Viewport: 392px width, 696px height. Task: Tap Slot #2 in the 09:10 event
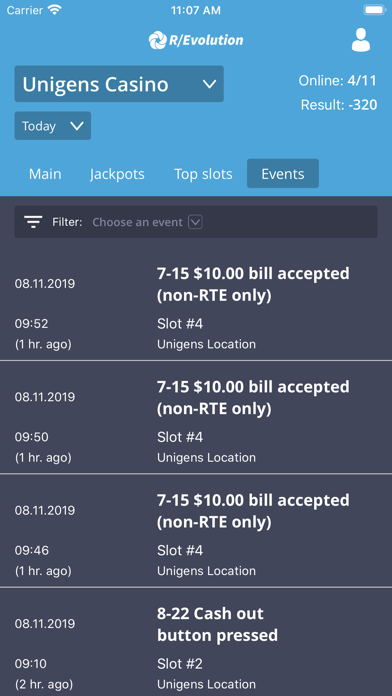[x=180, y=664]
